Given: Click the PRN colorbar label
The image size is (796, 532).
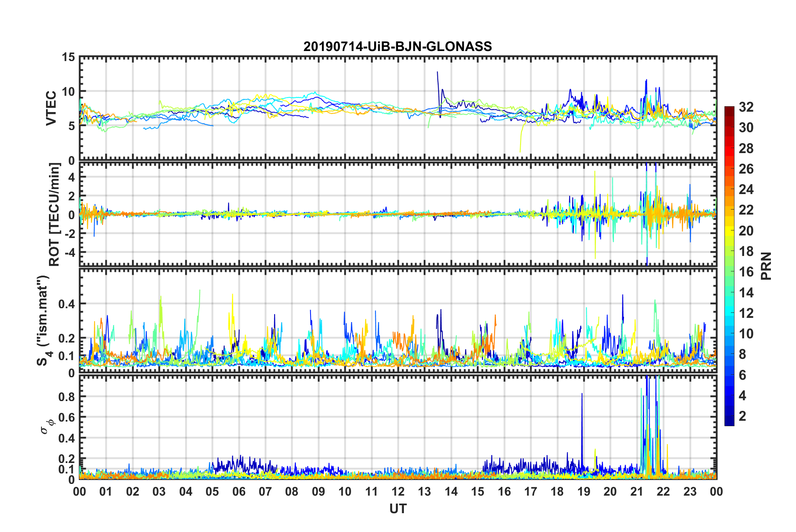Looking at the screenshot, I should (x=766, y=266).
